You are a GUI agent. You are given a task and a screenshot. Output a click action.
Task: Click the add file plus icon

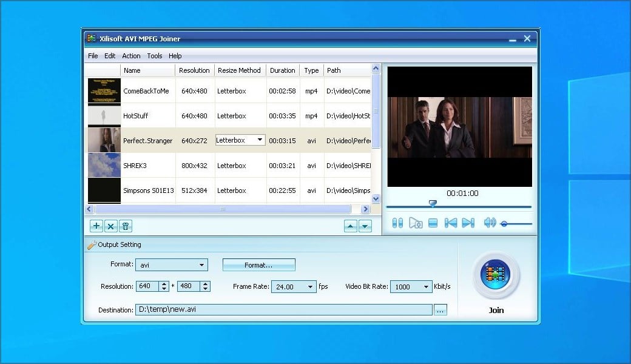click(96, 226)
